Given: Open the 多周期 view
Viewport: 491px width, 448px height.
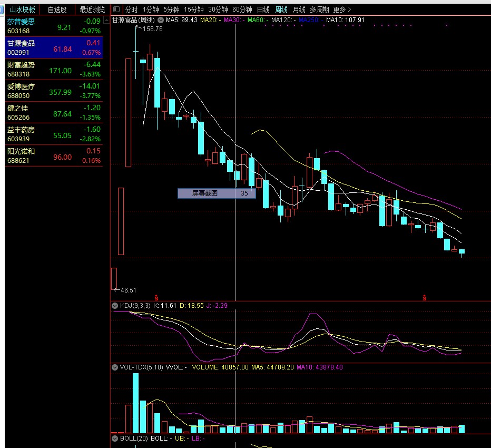Looking at the screenshot, I should [x=319, y=9].
